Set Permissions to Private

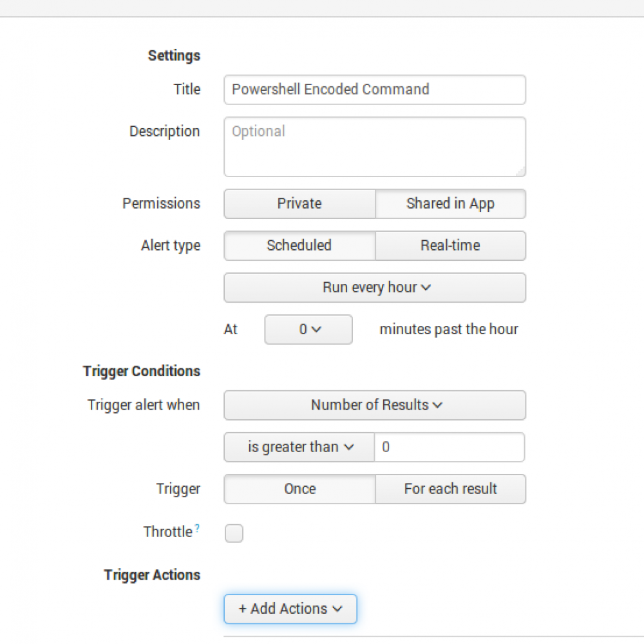[x=299, y=204]
